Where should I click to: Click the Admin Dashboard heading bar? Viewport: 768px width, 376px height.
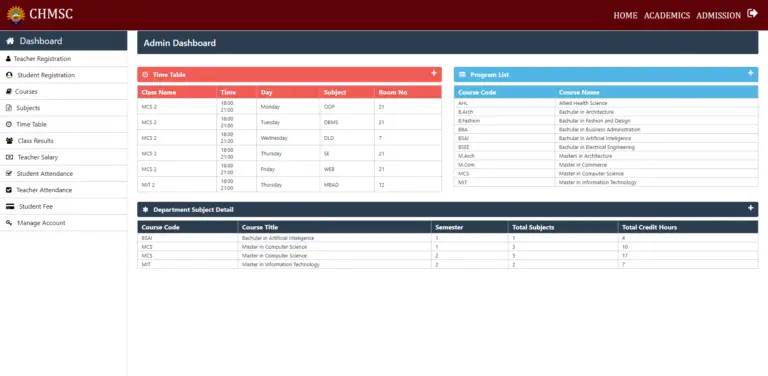tap(448, 43)
